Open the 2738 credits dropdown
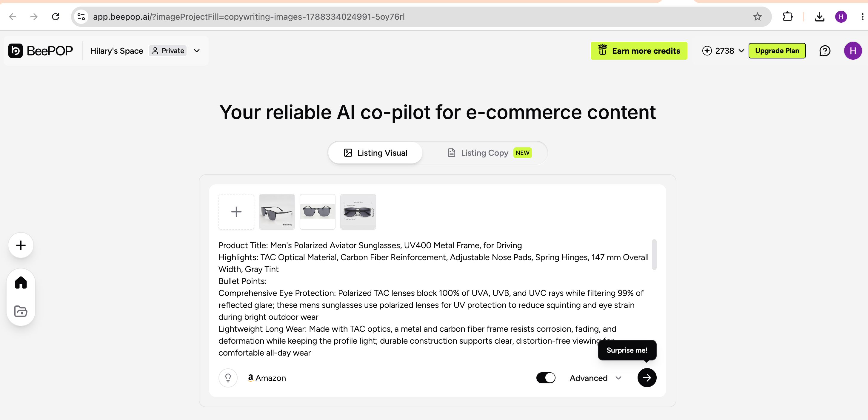 click(723, 51)
